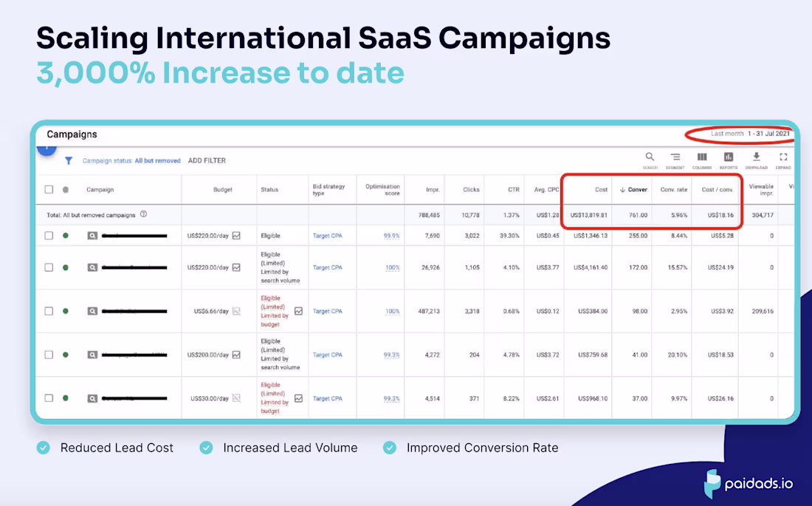Select the checkbox on the last campaign row

pyautogui.click(x=49, y=397)
